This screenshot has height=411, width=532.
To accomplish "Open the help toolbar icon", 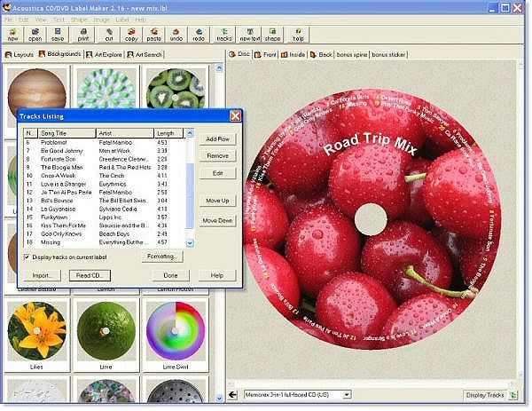I will pos(298,35).
